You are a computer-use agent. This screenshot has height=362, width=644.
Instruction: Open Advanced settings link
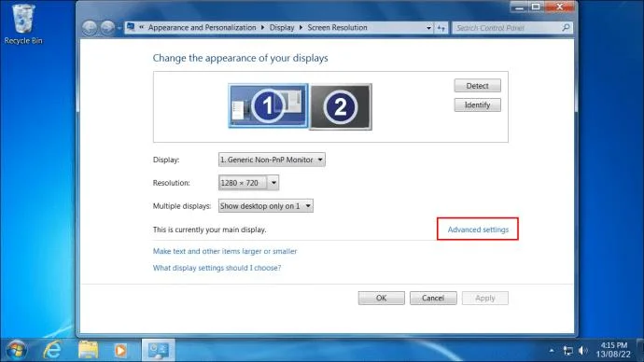click(x=478, y=230)
